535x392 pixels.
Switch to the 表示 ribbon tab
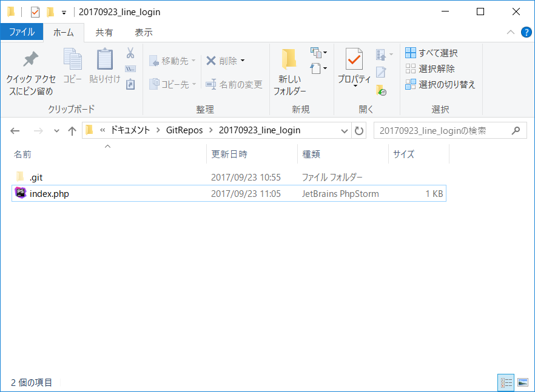coord(144,32)
